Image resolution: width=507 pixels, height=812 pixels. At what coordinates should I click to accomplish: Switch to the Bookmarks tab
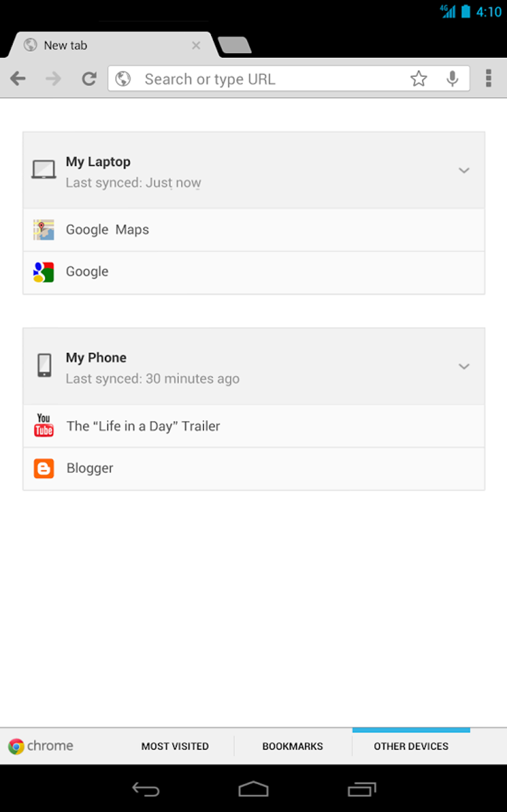[x=293, y=746]
